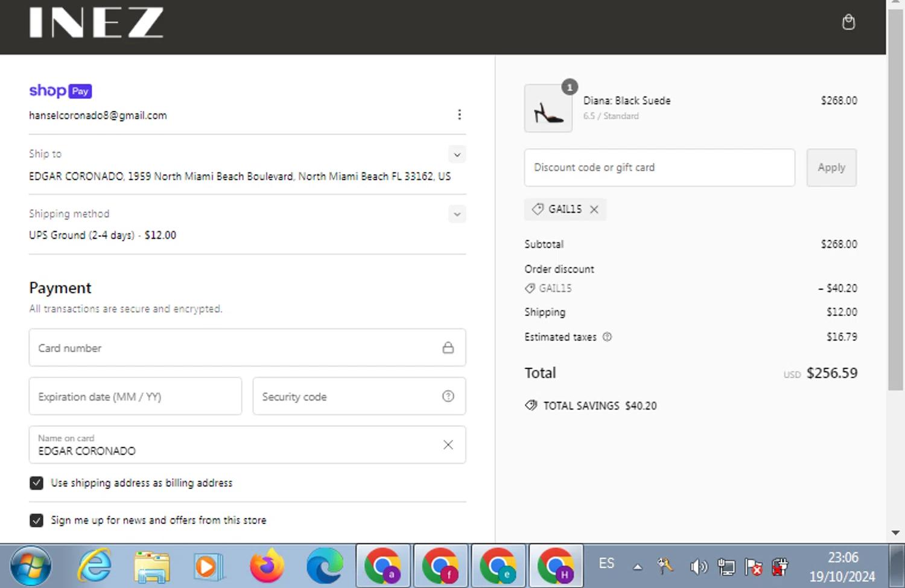Click the tools tray icon beside the arrow
905x588 pixels.
pyautogui.click(x=665, y=566)
